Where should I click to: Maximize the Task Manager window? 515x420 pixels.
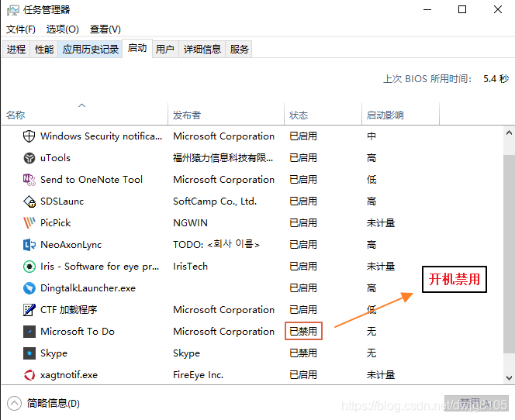[x=462, y=9]
